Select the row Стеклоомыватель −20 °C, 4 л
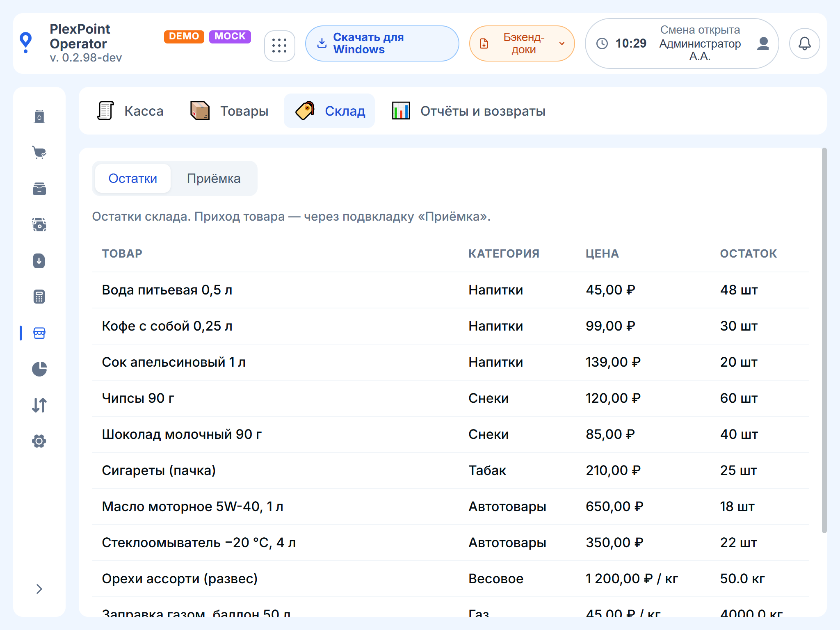Image resolution: width=840 pixels, height=630 pixels. click(x=450, y=543)
